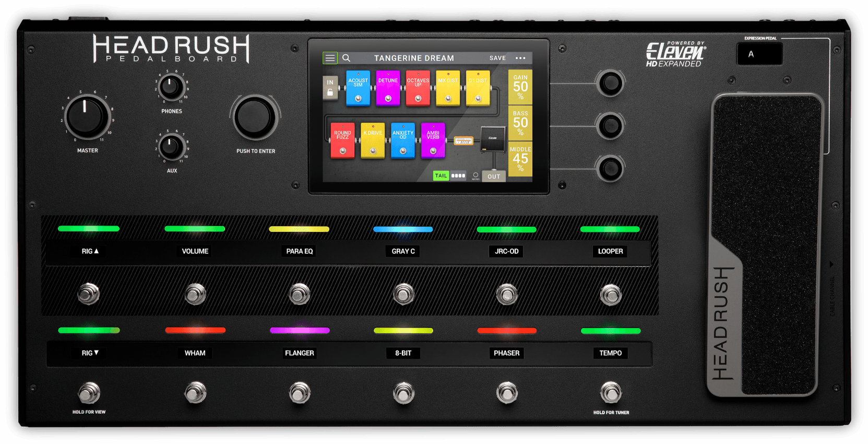Click the JRC-OD scribble label
Image resolution: width=868 pixels, height=444 pixels.
(x=507, y=251)
